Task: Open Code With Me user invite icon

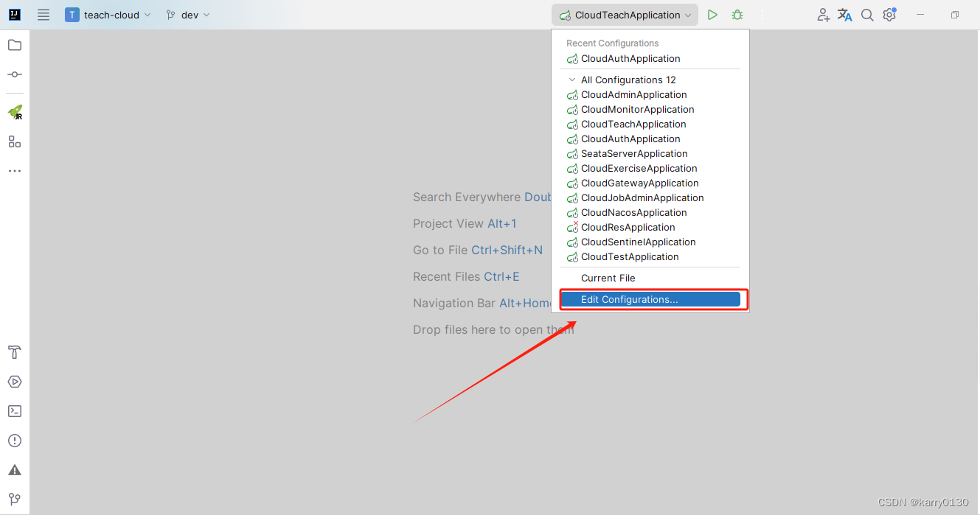Action: (x=823, y=14)
